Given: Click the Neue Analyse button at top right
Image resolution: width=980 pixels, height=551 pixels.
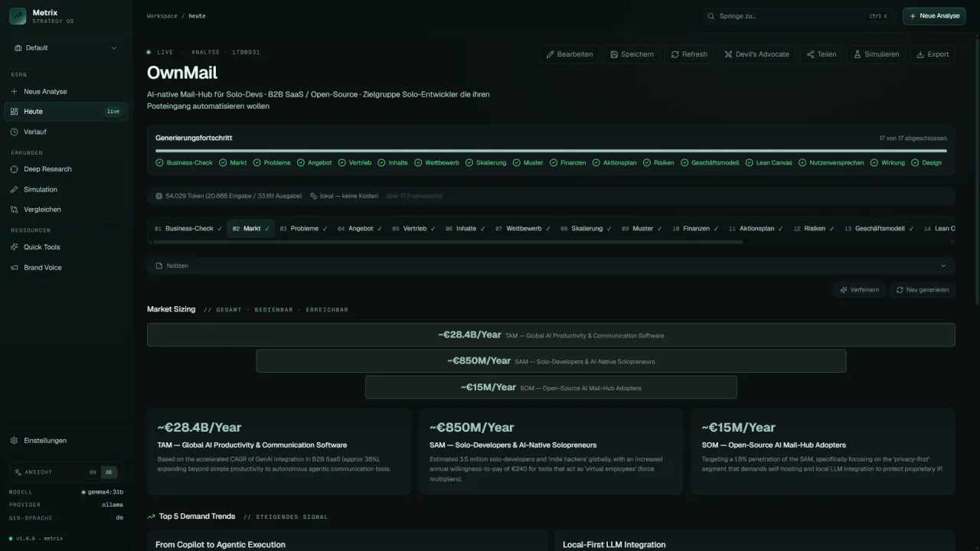Looking at the screenshot, I should 933,16.
